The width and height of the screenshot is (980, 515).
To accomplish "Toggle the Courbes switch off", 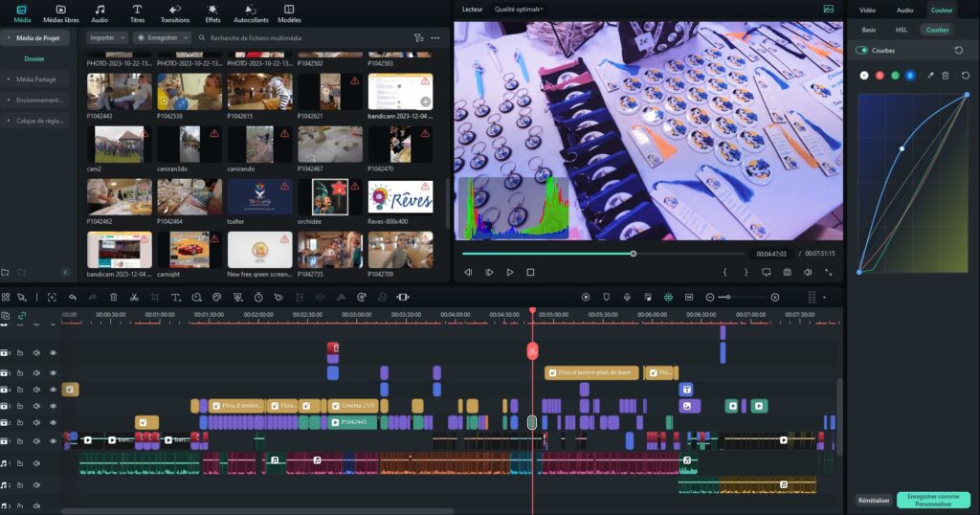I will tap(862, 51).
